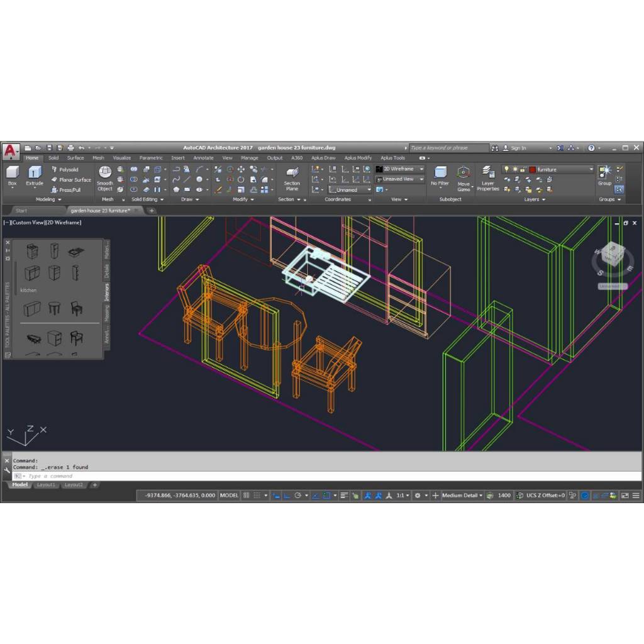Screen dimensions: 644x644
Task: Open the furniture layer dropdown
Action: pos(591,169)
